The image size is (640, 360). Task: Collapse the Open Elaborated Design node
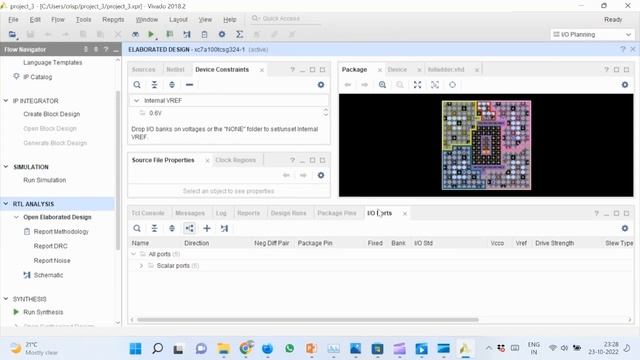point(16,217)
